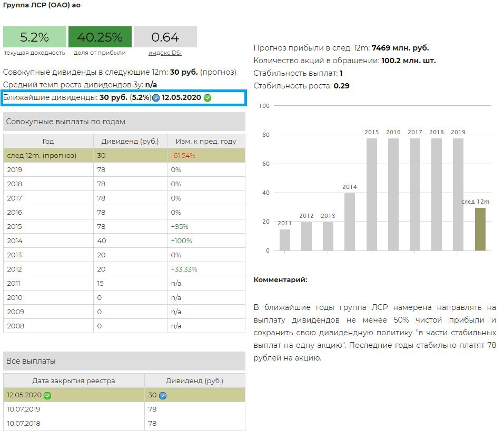This screenshot has width=504, height=431.
Task: Select the 2009 year row cell
Action: [48, 312]
